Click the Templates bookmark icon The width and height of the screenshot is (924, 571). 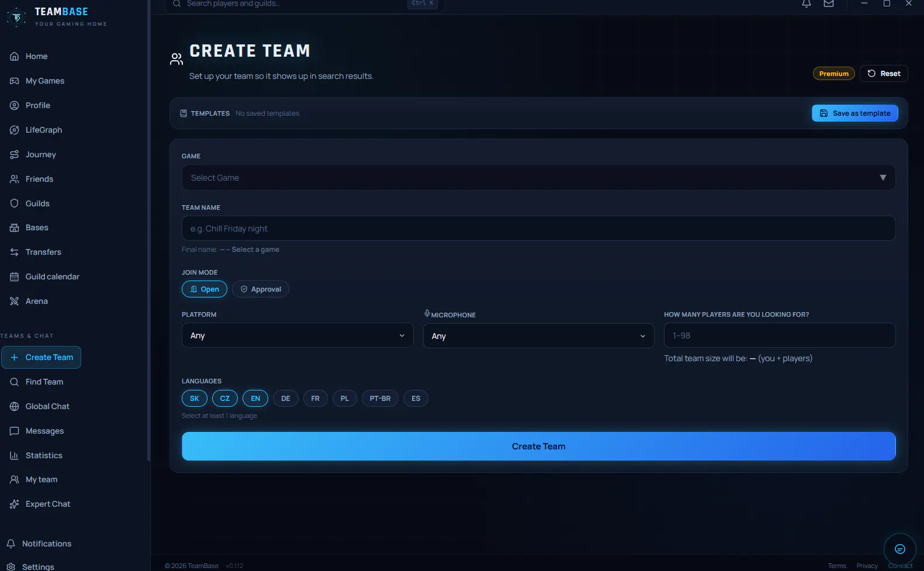[x=184, y=113]
